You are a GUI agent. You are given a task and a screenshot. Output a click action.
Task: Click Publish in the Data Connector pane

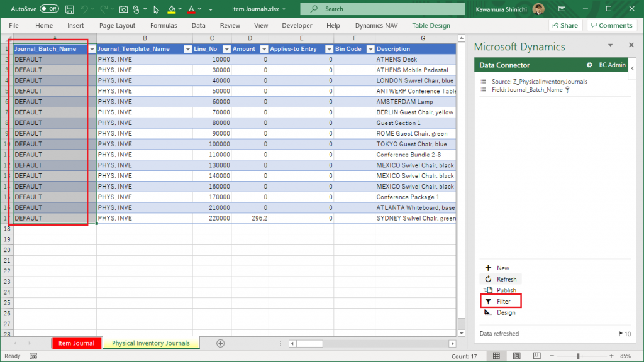[x=500, y=290]
